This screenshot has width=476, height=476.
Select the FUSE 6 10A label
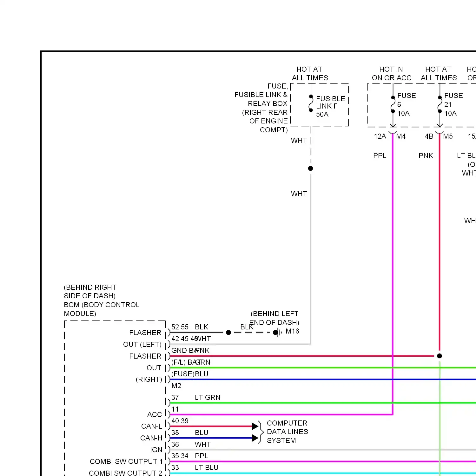click(x=406, y=104)
